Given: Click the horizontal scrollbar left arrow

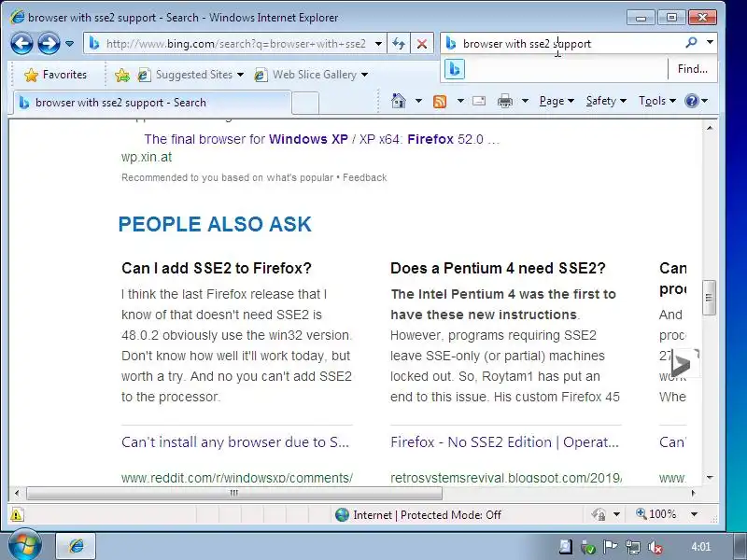Looking at the screenshot, I should coord(17,493).
